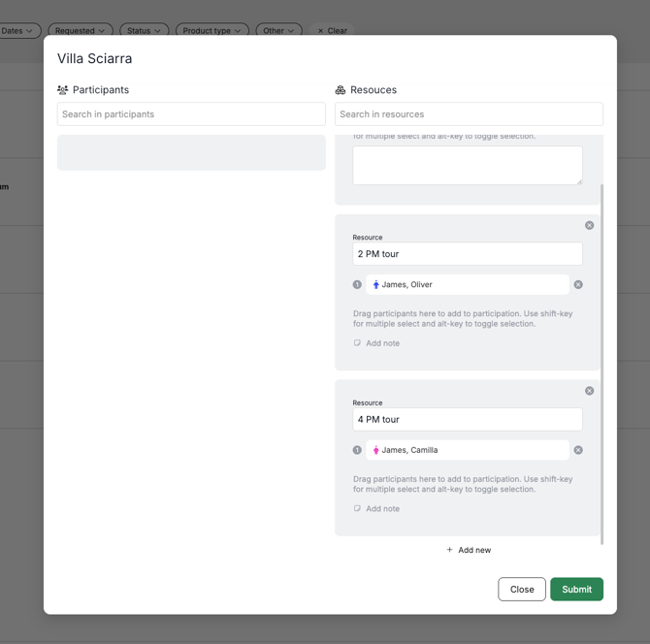Expand the Product type filter dropdown

tap(211, 31)
